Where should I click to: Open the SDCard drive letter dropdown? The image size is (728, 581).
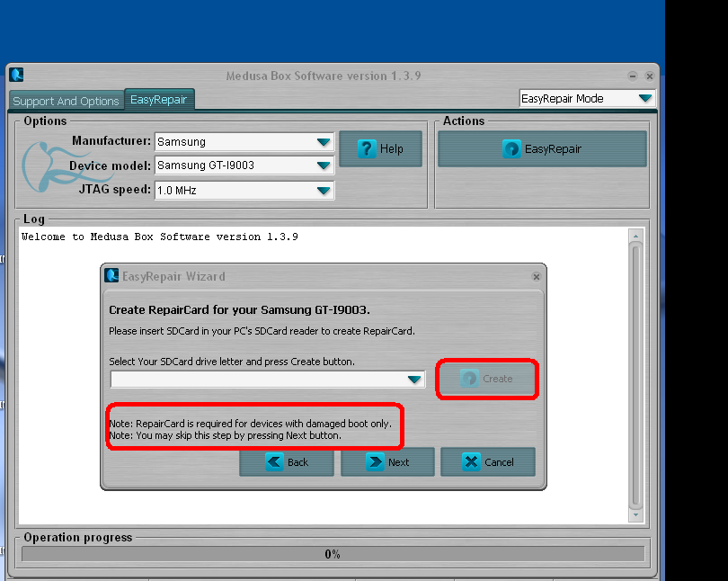tap(268, 379)
